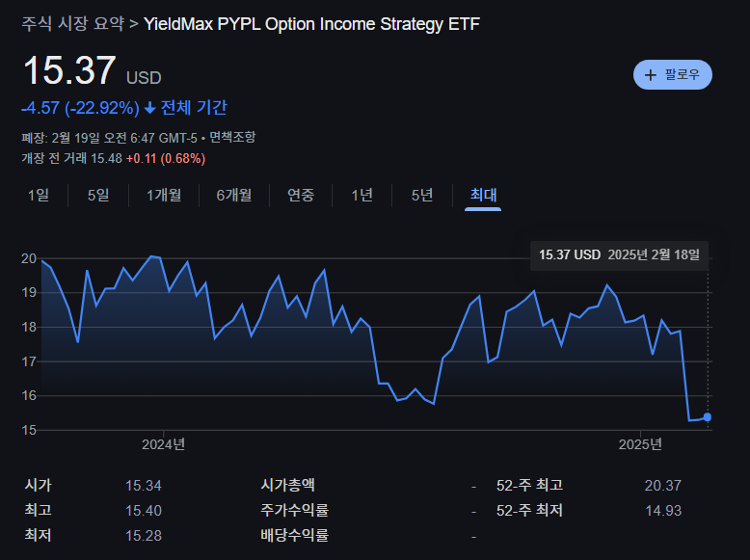
Task: Click the YieldMax PYPL Option Income Strategy ETF title
Action: click(311, 24)
